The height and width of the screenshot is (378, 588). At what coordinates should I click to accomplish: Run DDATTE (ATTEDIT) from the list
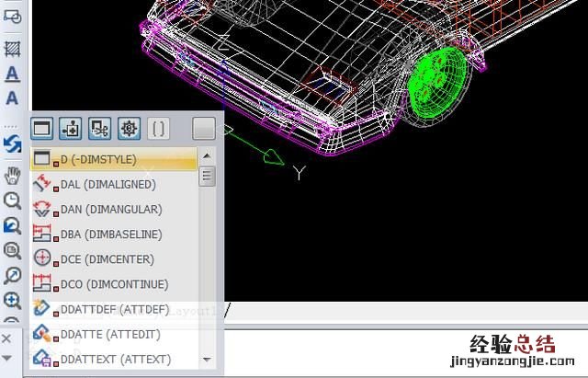102,334
